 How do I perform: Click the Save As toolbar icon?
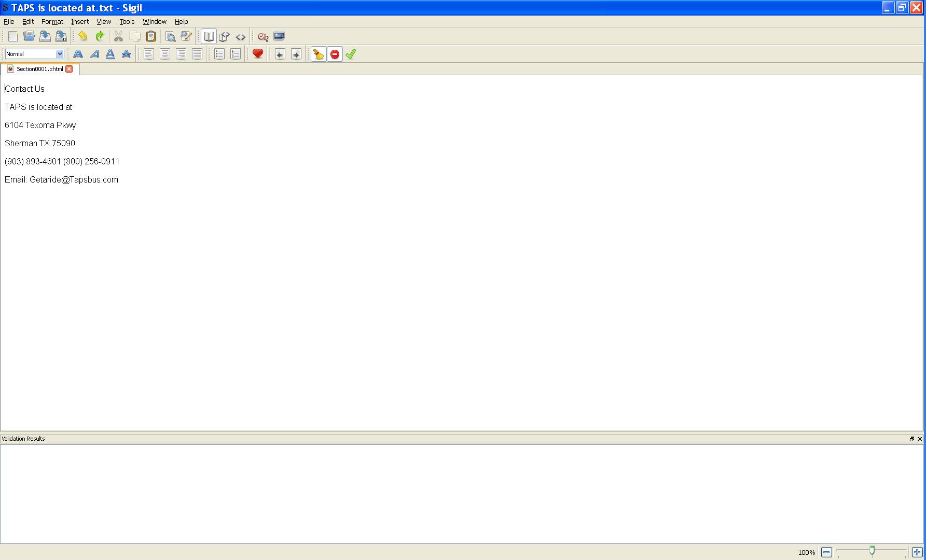61,36
